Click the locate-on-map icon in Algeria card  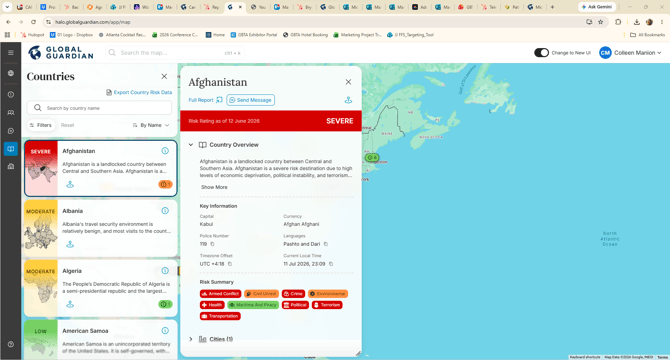70,304
